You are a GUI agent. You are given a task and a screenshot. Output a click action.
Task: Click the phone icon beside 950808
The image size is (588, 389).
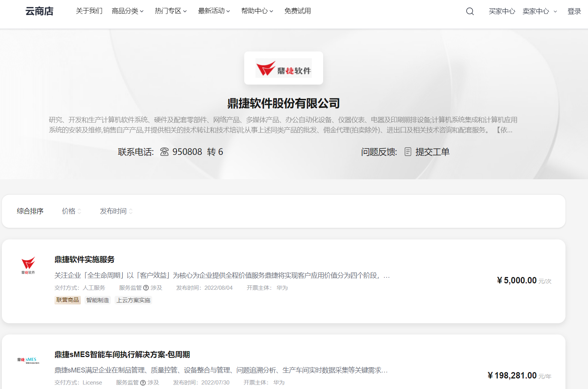click(164, 152)
